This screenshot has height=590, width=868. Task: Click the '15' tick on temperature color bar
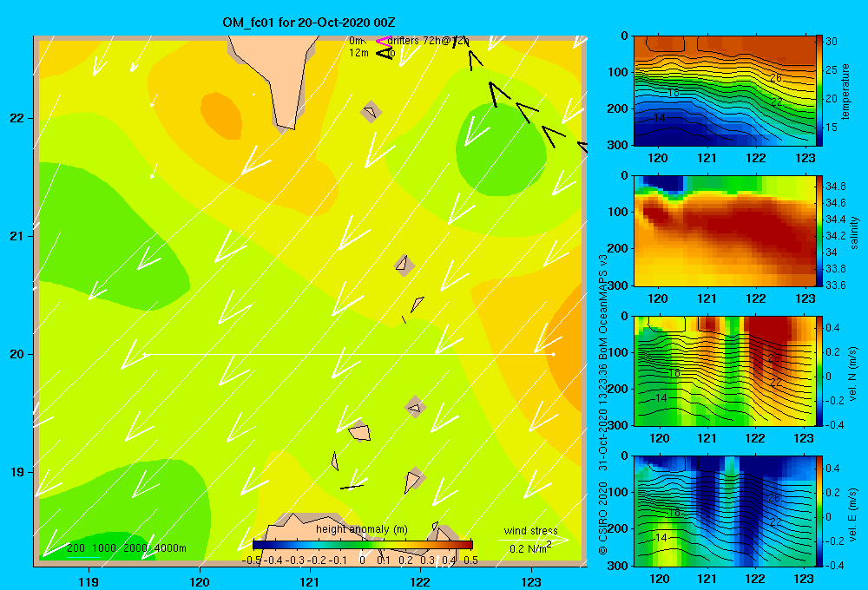coord(832,127)
